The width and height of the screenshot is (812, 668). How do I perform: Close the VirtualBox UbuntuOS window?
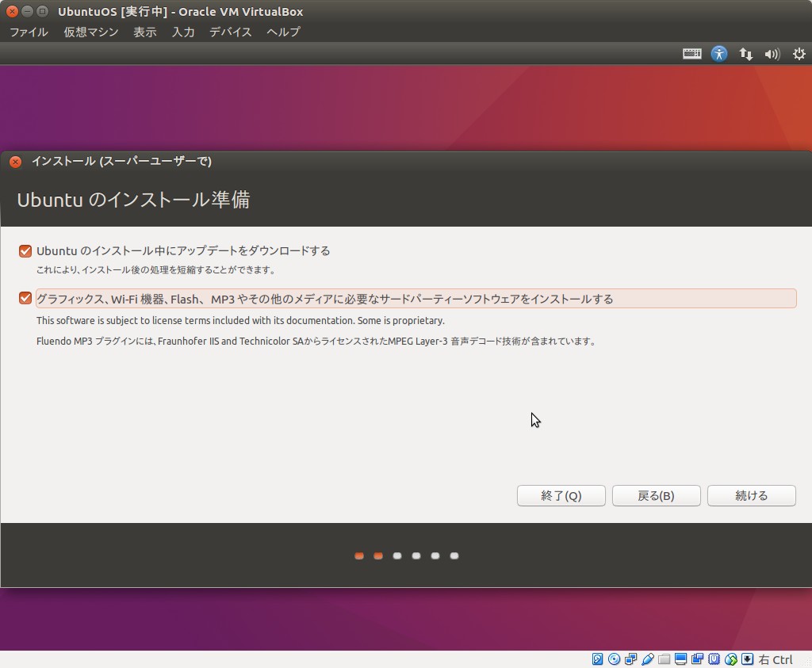[12, 11]
